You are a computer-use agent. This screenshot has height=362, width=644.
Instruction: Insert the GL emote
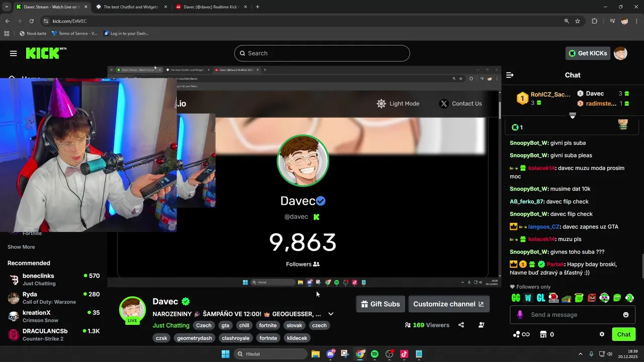point(541,298)
